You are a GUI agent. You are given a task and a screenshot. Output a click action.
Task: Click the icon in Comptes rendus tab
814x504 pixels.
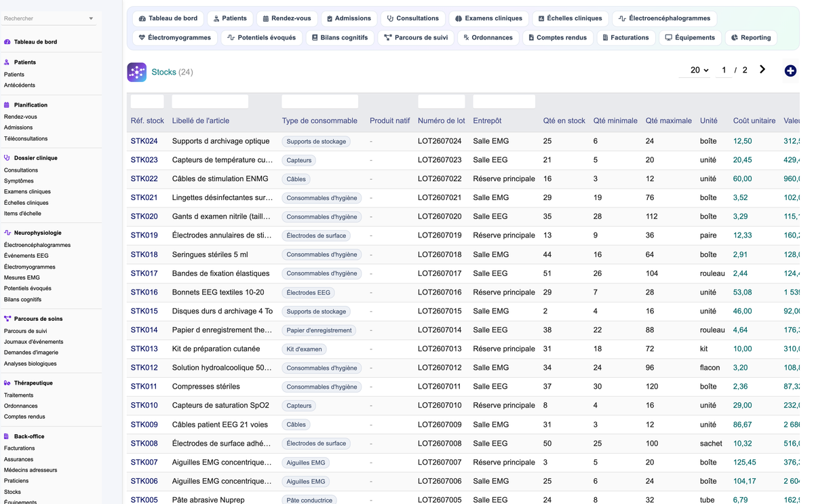pyautogui.click(x=531, y=38)
